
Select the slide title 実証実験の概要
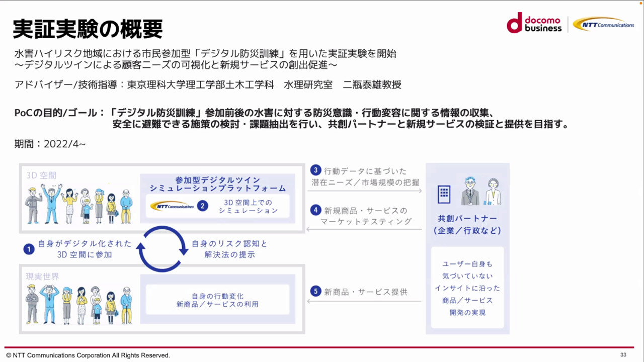point(88,29)
